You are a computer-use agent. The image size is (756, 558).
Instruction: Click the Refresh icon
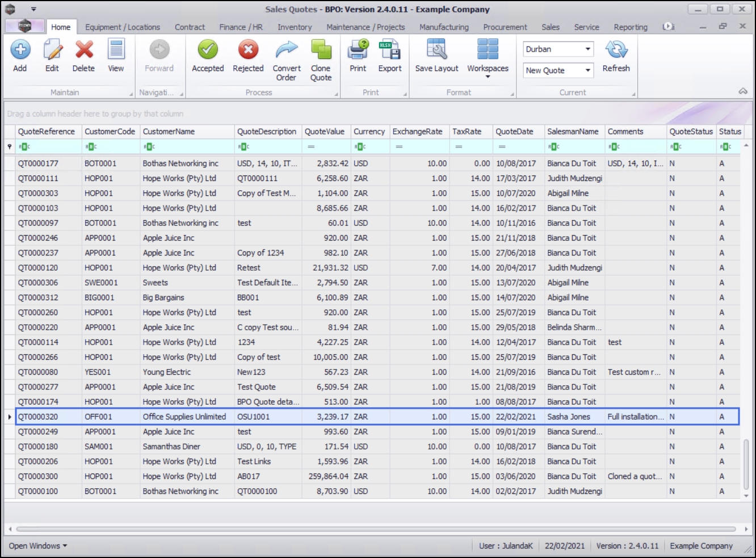click(616, 50)
